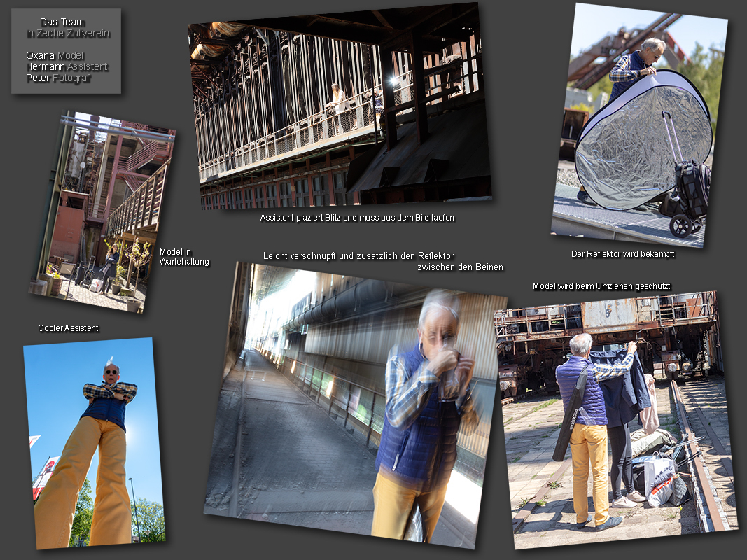Click the 'Das Team' title text

click(62, 22)
